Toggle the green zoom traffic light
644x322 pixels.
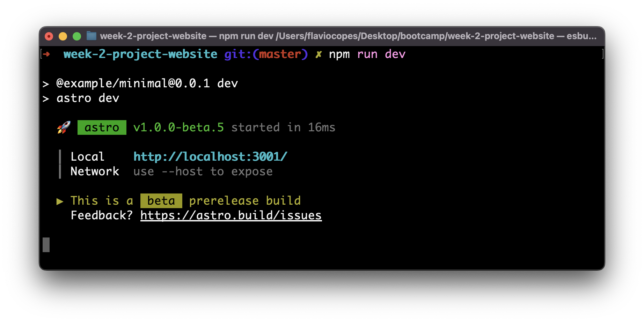(x=76, y=36)
